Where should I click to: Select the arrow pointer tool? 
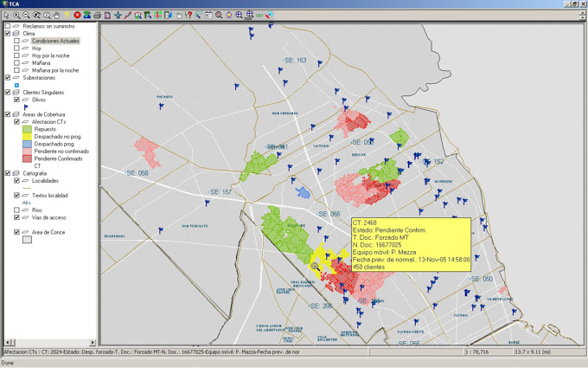click(x=6, y=16)
